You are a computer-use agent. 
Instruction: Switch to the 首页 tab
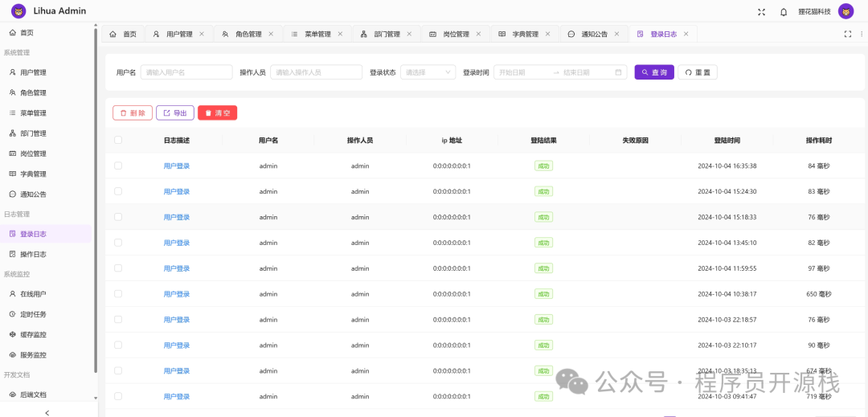123,35
